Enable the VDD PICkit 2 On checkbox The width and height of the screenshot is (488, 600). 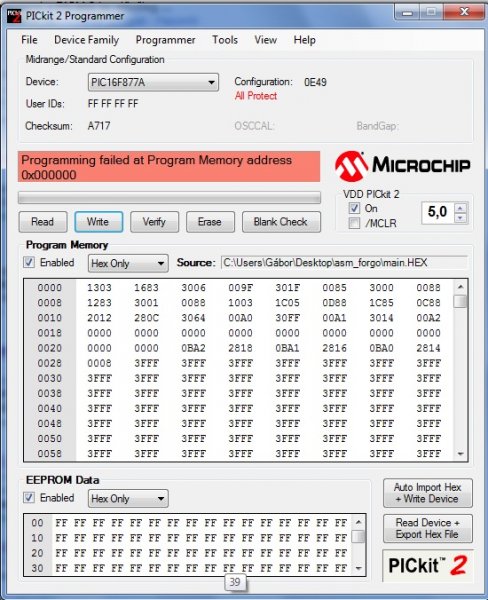pyautogui.click(x=354, y=209)
